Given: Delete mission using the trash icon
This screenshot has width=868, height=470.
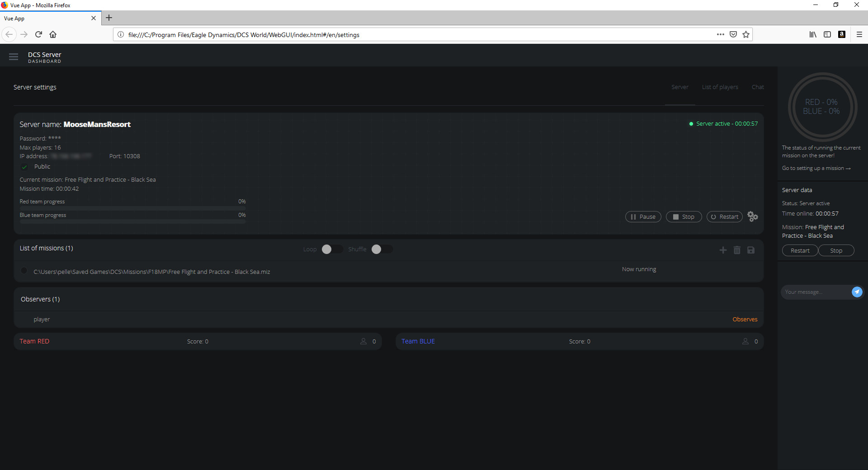Looking at the screenshot, I should pyautogui.click(x=737, y=250).
